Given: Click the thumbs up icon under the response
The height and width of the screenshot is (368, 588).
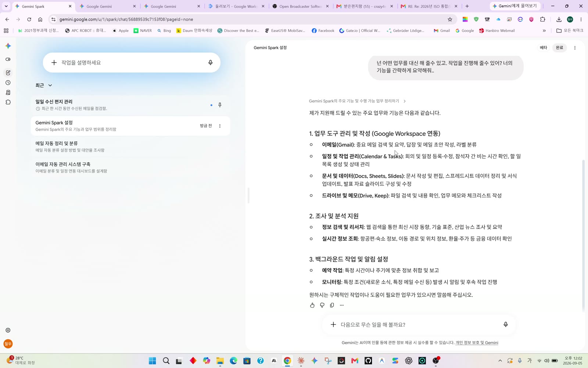Looking at the screenshot, I should click(312, 305).
